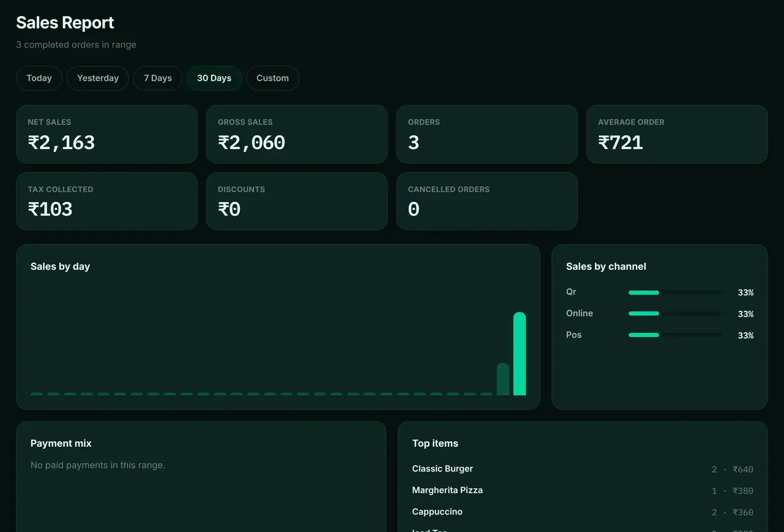Click the Online channel label

579,314
